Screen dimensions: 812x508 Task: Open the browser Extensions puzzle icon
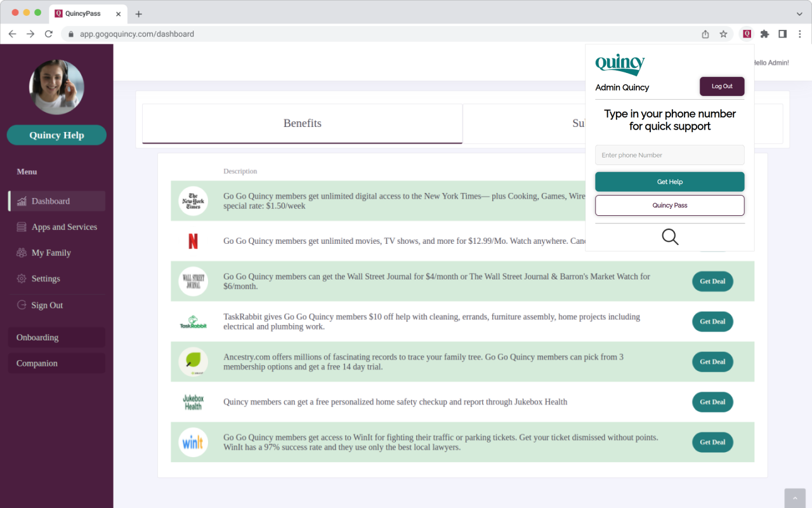(764, 34)
